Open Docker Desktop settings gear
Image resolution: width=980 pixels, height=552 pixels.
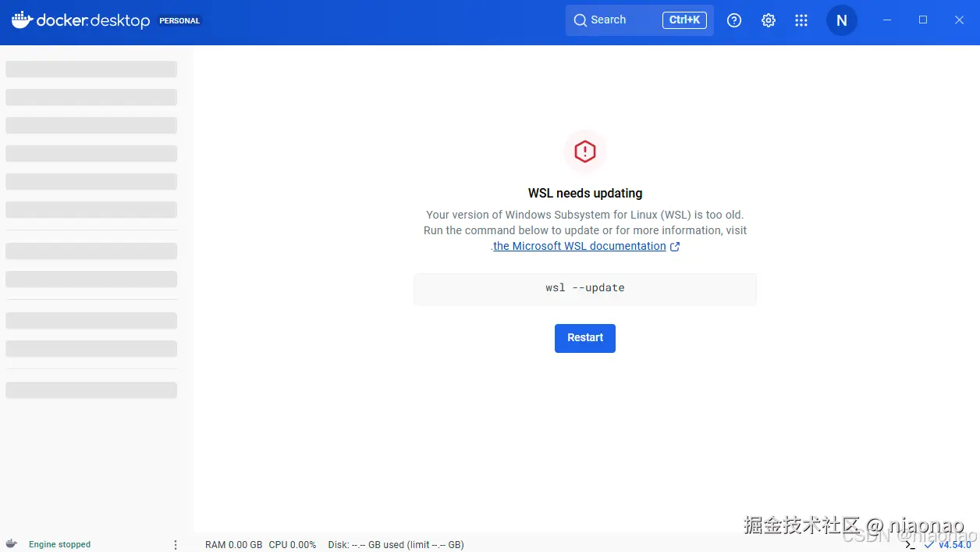(x=769, y=20)
